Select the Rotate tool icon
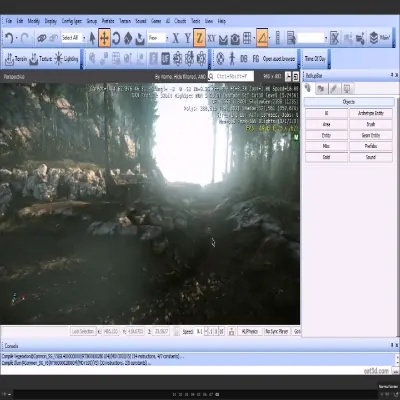This screenshot has height=400, width=400. click(116, 38)
